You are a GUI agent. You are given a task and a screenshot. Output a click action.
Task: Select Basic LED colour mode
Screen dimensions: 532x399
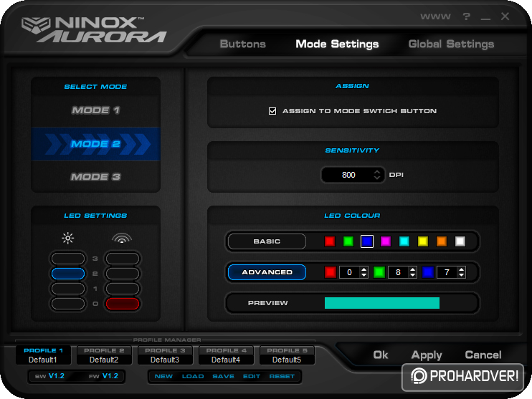coord(267,241)
